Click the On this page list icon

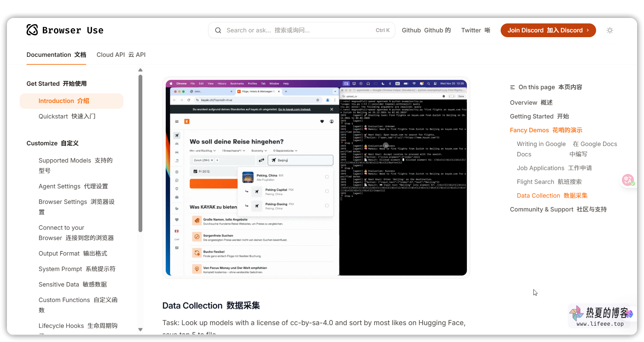pos(512,87)
